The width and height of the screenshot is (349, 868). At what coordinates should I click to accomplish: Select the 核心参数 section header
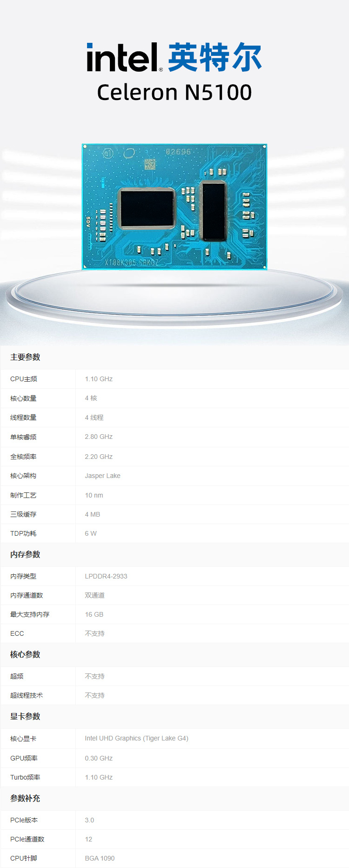(25, 654)
